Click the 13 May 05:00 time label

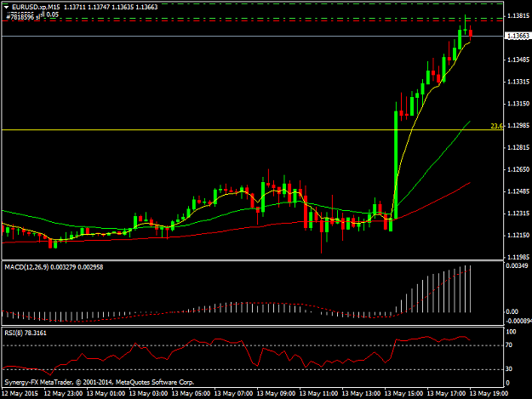[x=191, y=394]
